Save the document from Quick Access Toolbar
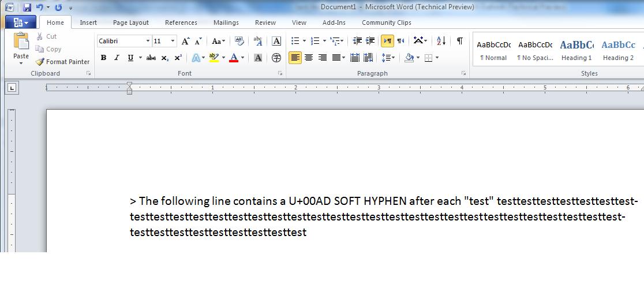 pos(27,8)
